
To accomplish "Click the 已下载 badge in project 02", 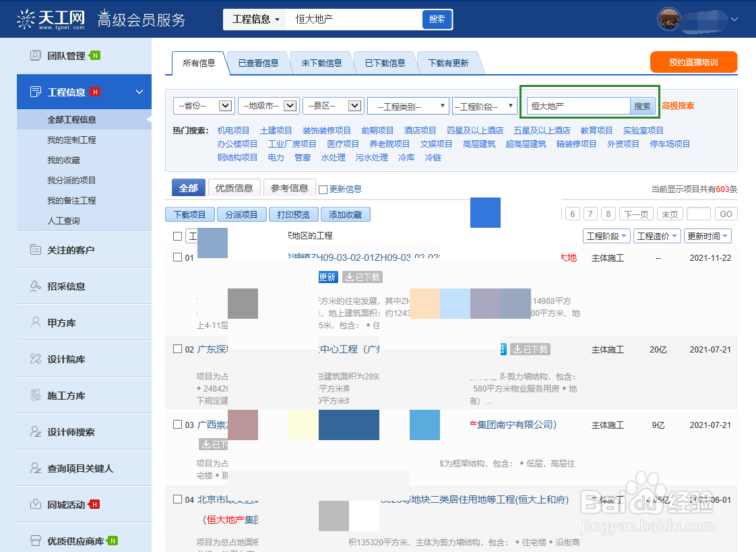I will pos(530,349).
